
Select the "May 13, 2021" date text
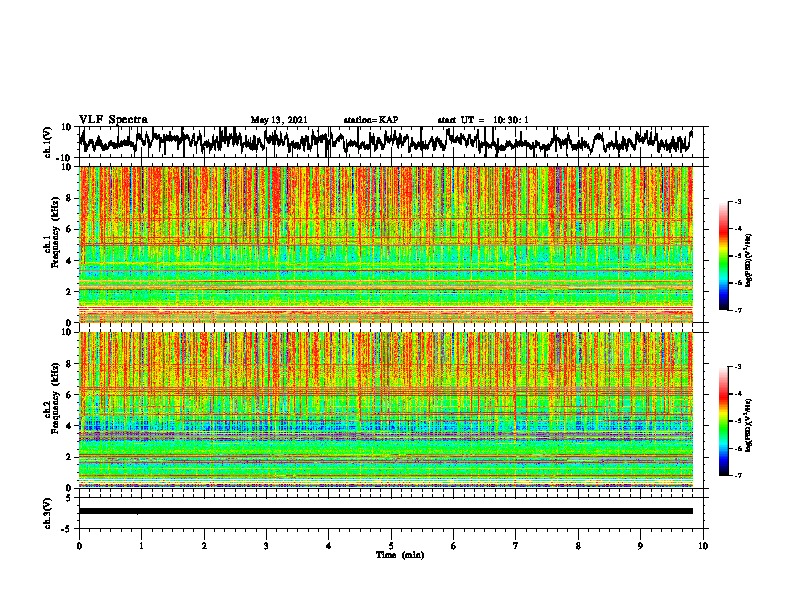click(279, 120)
